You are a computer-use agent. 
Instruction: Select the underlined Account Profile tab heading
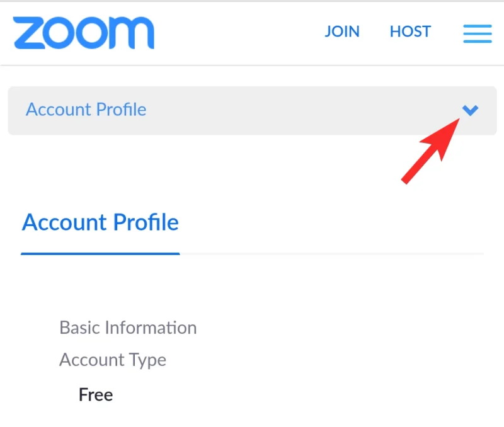click(x=101, y=223)
